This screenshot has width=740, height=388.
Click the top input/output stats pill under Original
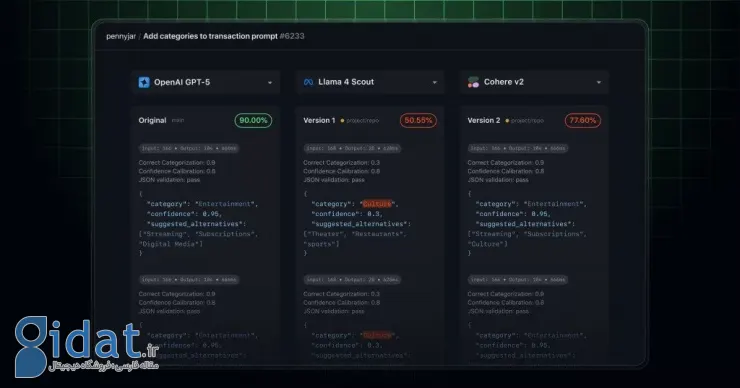click(x=188, y=148)
